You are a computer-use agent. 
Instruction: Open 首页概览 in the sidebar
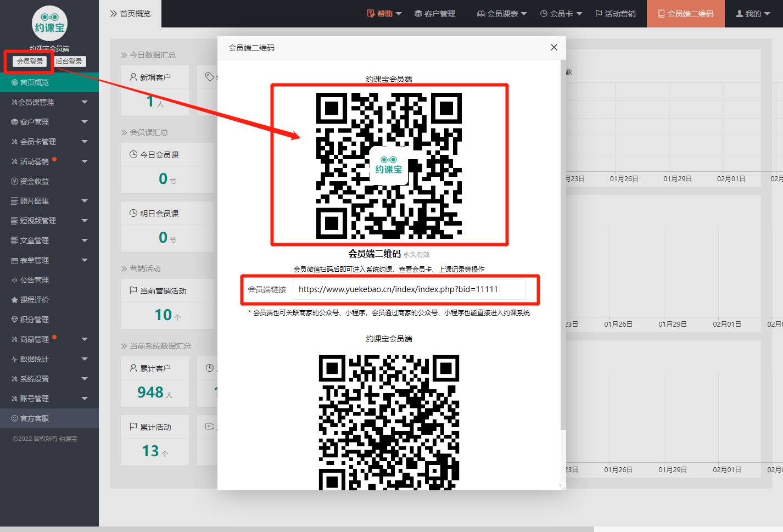[49, 82]
